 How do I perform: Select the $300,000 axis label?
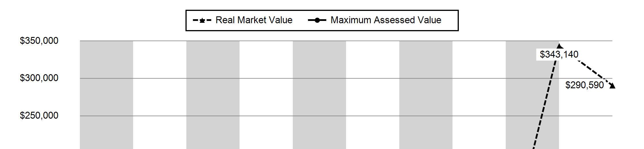click(x=39, y=78)
